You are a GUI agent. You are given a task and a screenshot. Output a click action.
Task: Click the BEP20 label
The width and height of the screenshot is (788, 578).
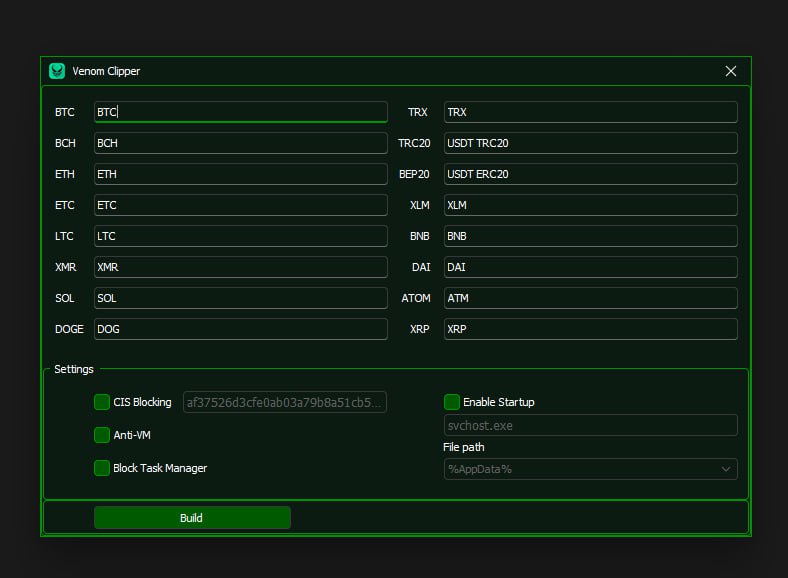[x=414, y=174]
